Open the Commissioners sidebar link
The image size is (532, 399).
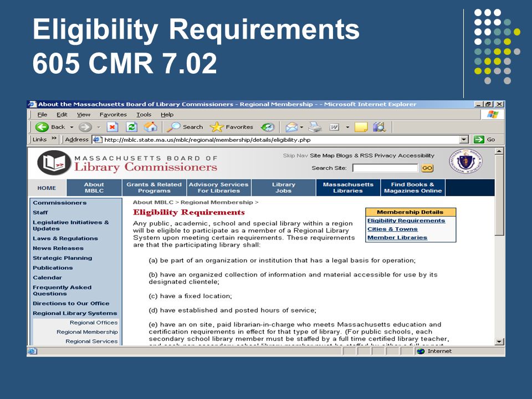point(60,203)
